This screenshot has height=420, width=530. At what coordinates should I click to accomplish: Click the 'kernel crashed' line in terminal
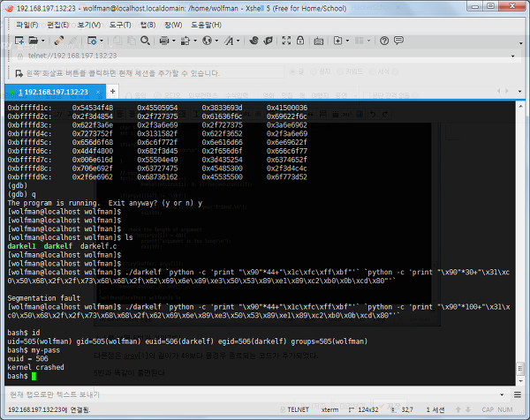[36, 367]
